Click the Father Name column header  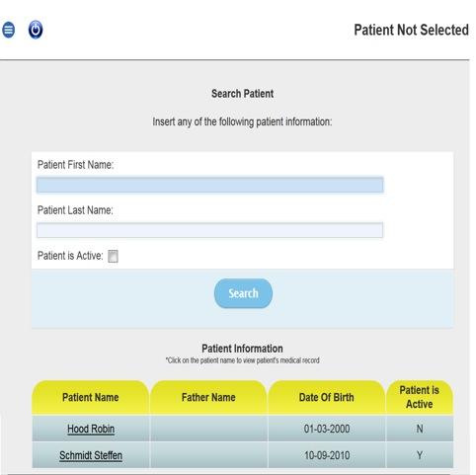pos(208,397)
